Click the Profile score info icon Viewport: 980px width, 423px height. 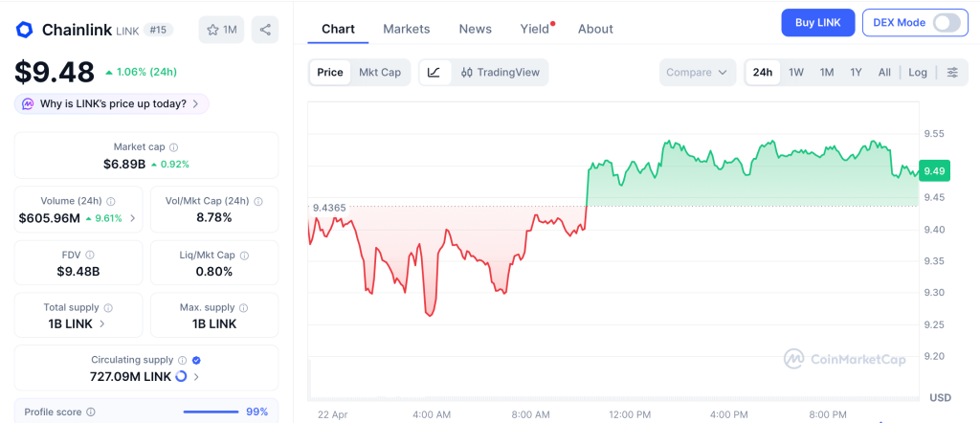(90, 412)
